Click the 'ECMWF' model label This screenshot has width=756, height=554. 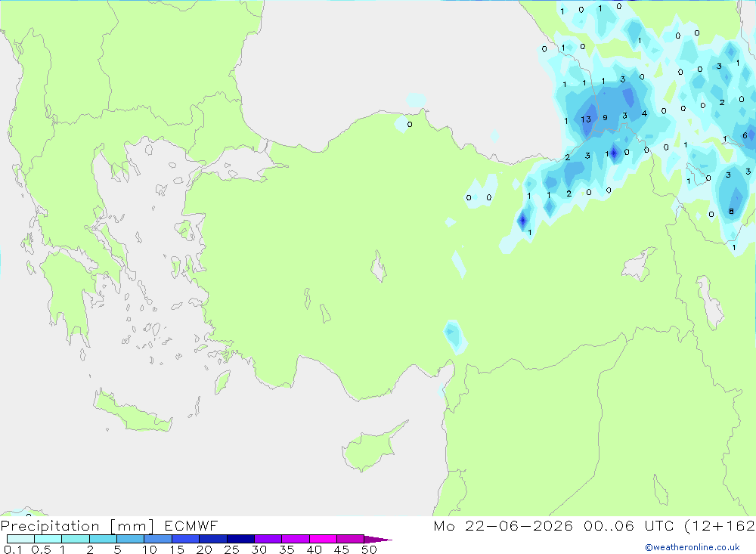191,525
